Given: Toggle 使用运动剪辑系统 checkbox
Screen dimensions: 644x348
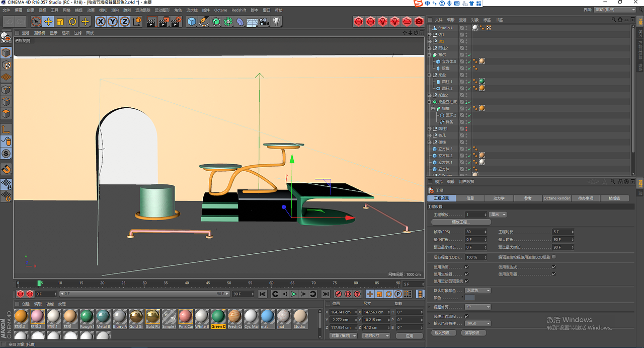Looking at the screenshot, I should click(466, 281).
